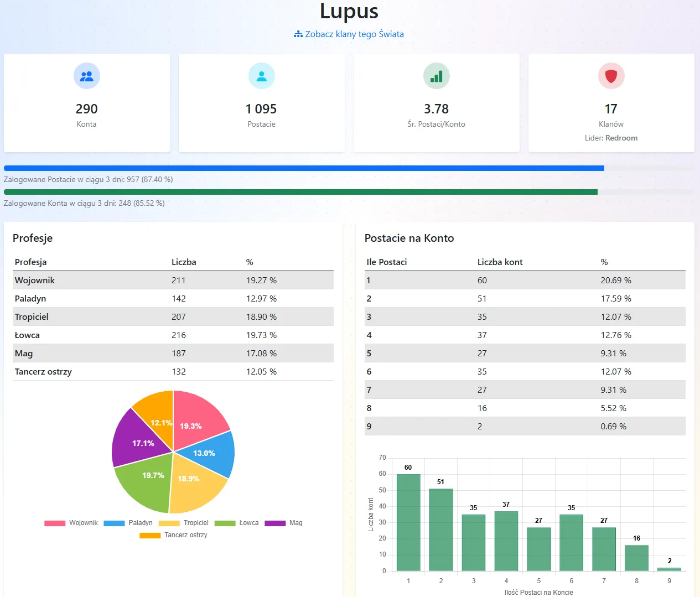Click the shortest chart bar labeled 2
The image size is (700, 597).
click(670, 569)
